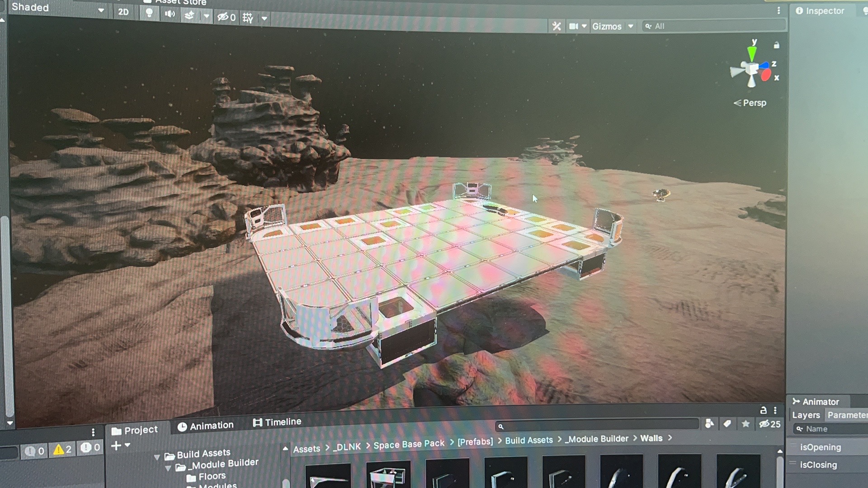Switch to the Animation tab

click(206, 426)
